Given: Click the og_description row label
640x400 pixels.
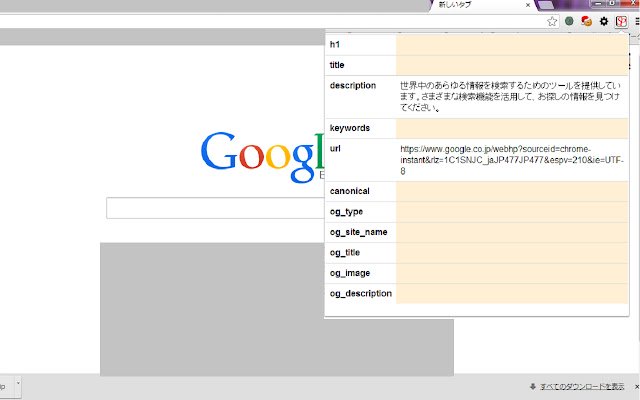Looking at the screenshot, I should 361,293.
